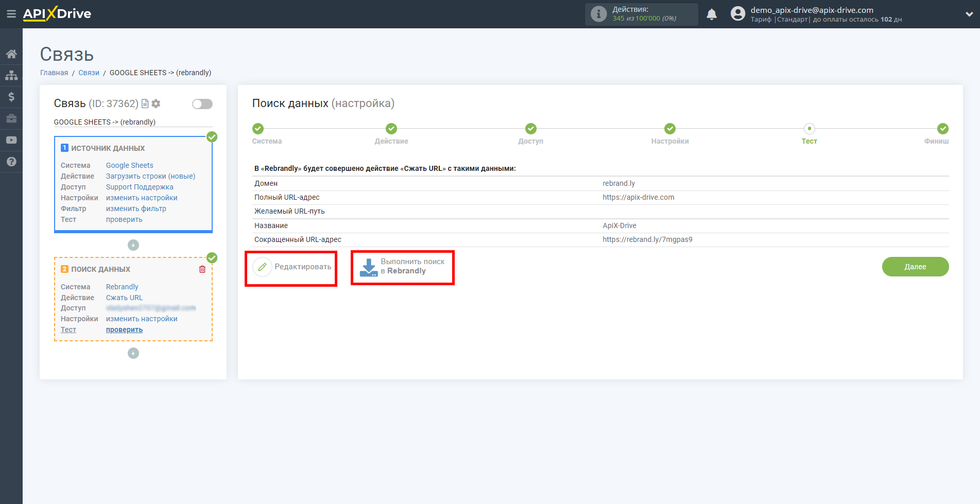Screen dimensions: 980x504
Task: Open connection settings gear icon
Action: [x=156, y=104]
